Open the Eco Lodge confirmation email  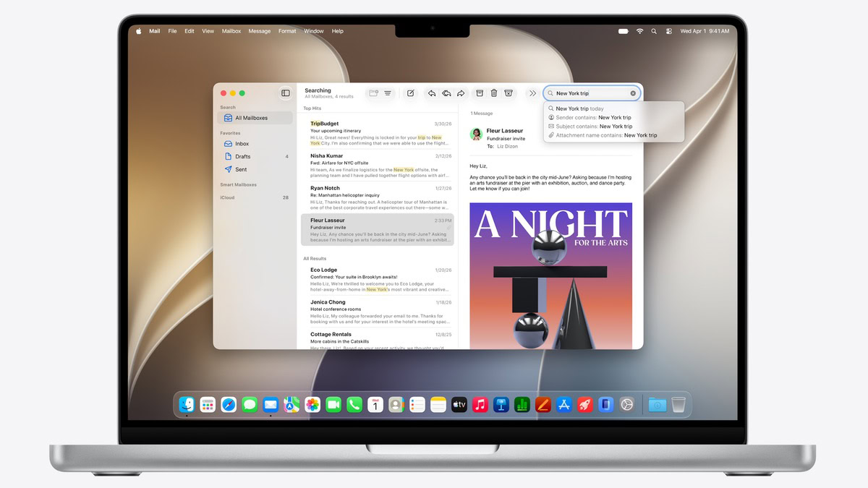378,279
